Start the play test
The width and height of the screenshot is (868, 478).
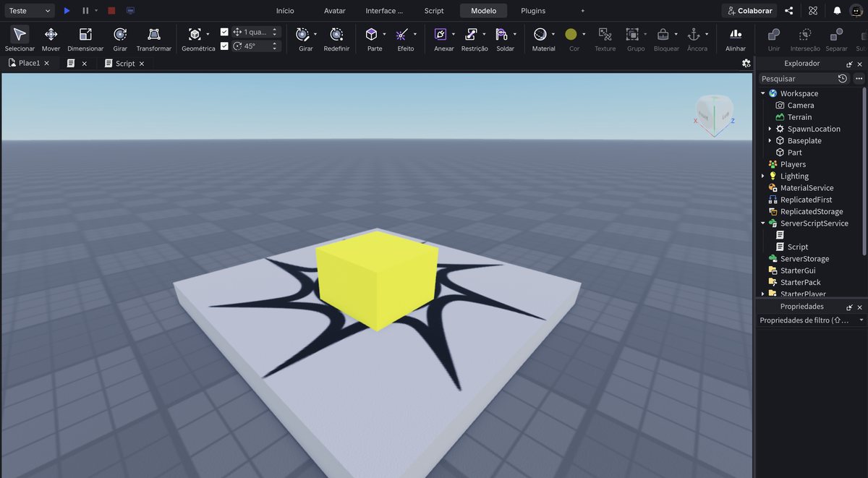pyautogui.click(x=67, y=11)
